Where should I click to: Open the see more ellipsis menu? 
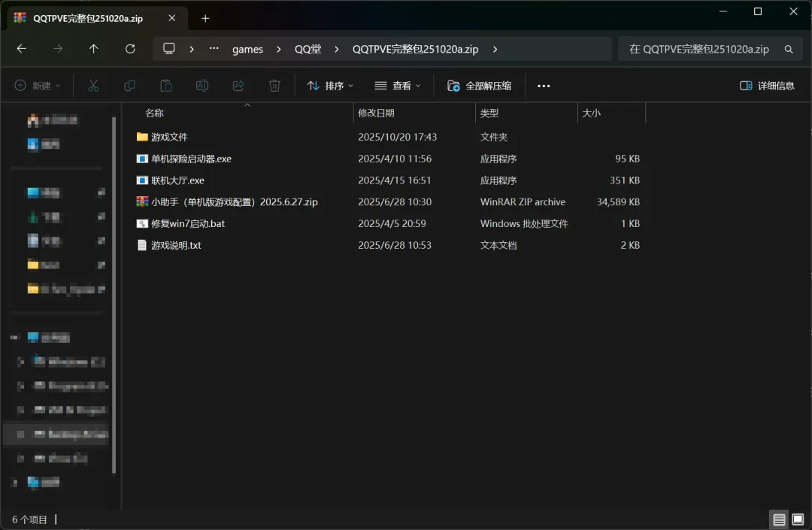[x=544, y=86]
